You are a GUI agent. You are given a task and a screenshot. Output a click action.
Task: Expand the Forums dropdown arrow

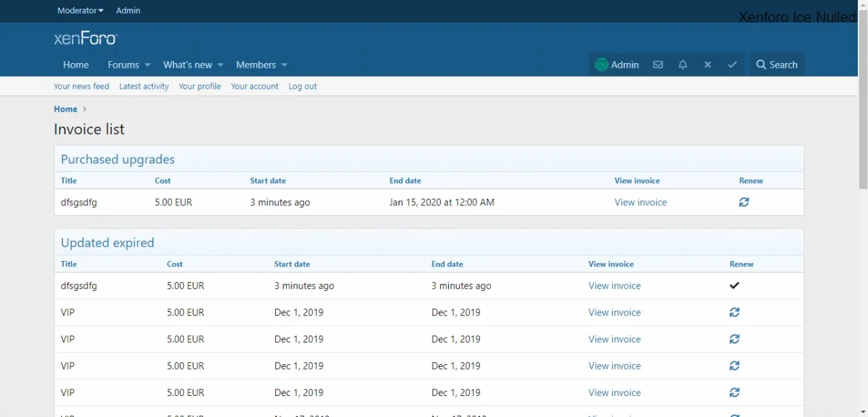point(148,65)
